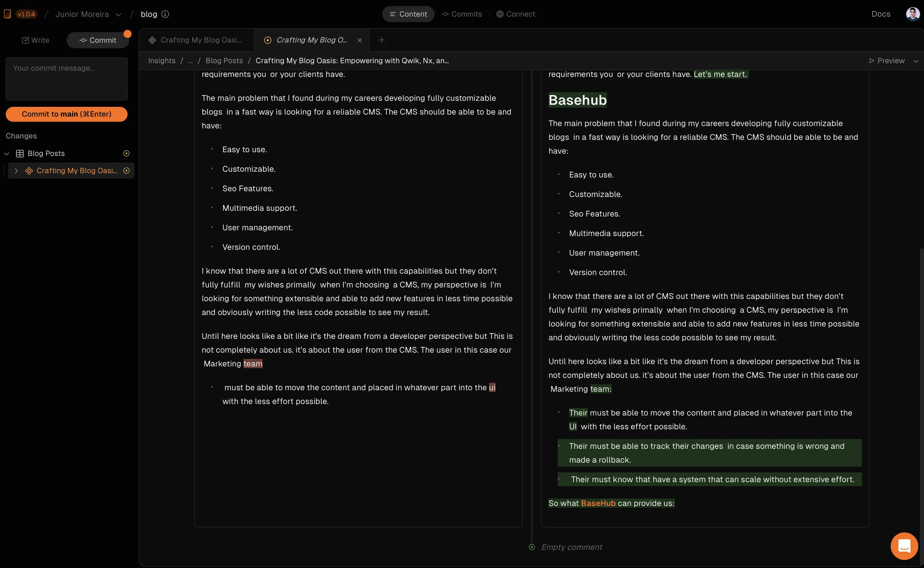Screen dimensions: 924x568
Task: Click the removed word 'team' in left pane
Action: (253, 364)
